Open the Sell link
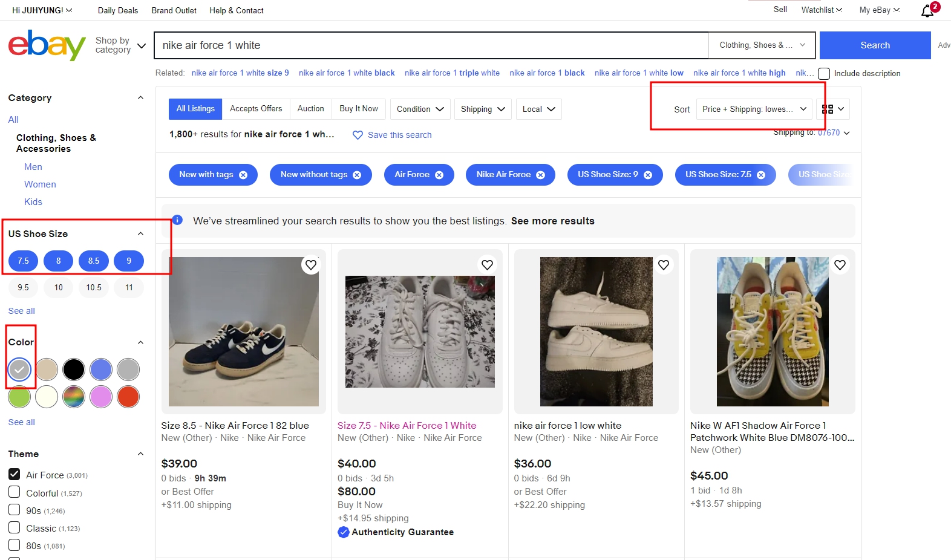Viewport: 951px width, 560px height. (x=780, y=9)
